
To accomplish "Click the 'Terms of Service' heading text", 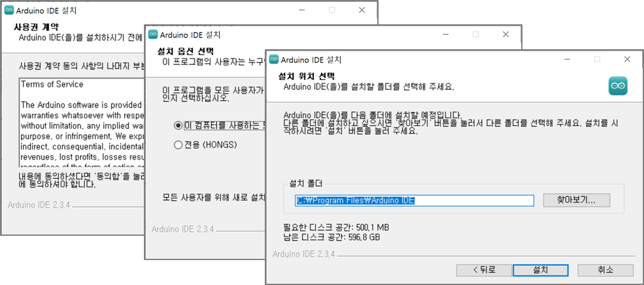I will pos(52,84).
